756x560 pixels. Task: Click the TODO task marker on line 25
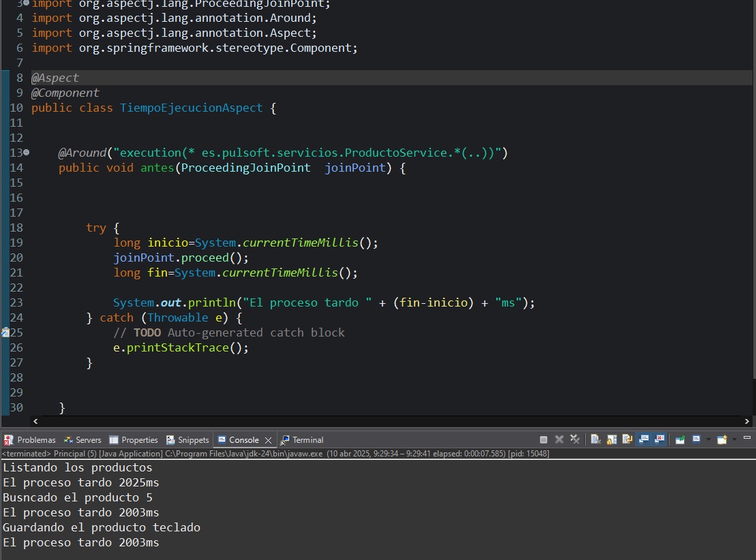[x=5, y=332]
